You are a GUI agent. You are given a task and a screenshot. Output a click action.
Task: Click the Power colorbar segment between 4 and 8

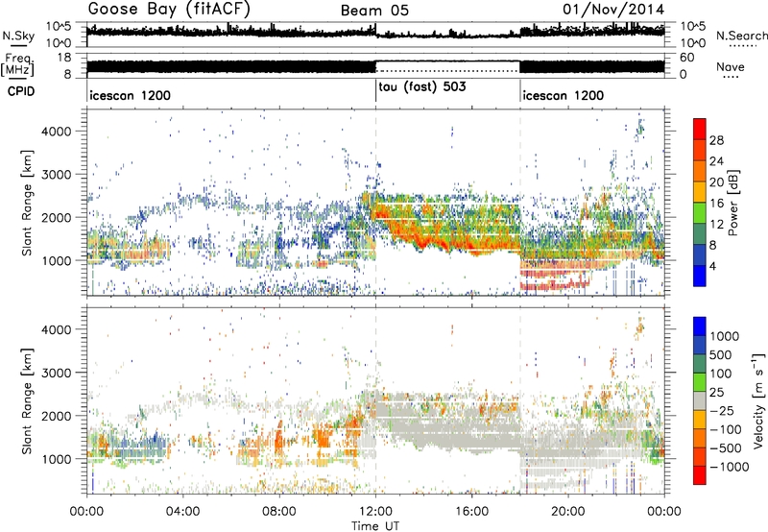coord(700,255)
